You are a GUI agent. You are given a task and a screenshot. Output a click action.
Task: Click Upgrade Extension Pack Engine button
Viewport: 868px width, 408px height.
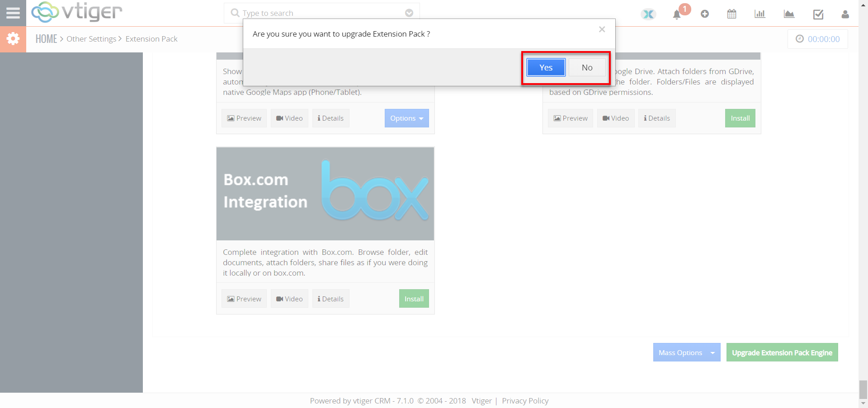click(x=782, y=352)
